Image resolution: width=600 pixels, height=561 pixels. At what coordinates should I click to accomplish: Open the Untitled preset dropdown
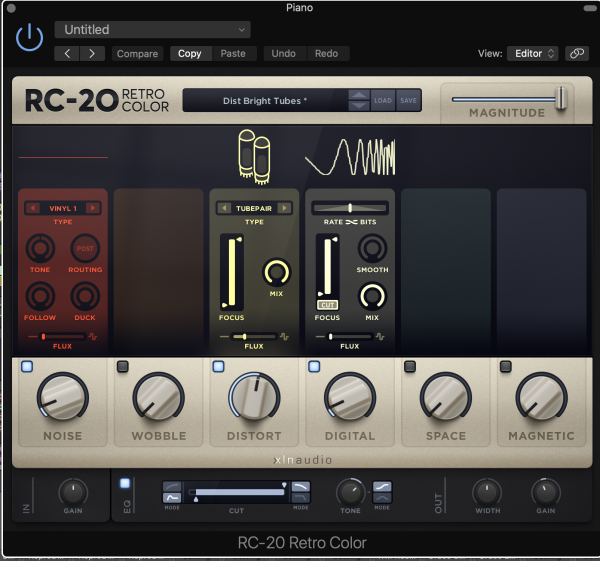pyautogui.click(x=152, y=30)
